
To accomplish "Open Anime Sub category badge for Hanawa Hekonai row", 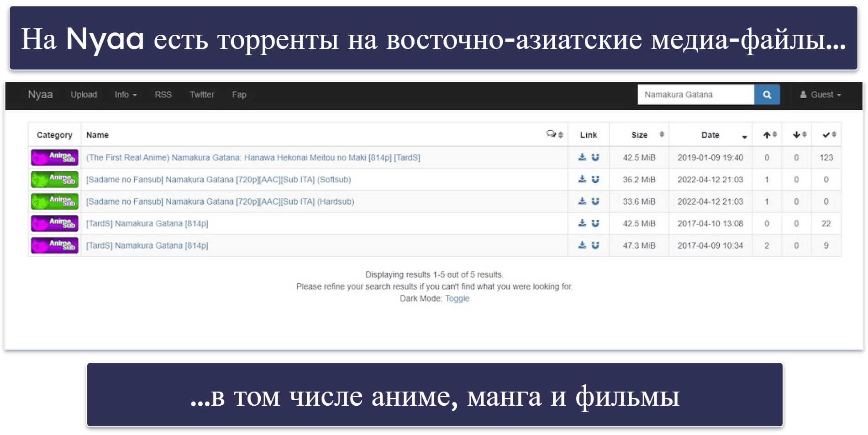I will click(x=54, y=158).
